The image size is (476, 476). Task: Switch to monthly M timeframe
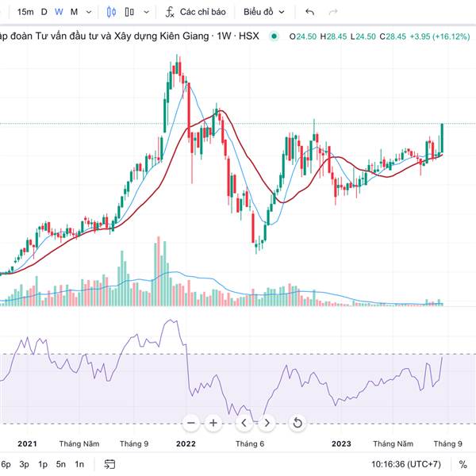74,12
